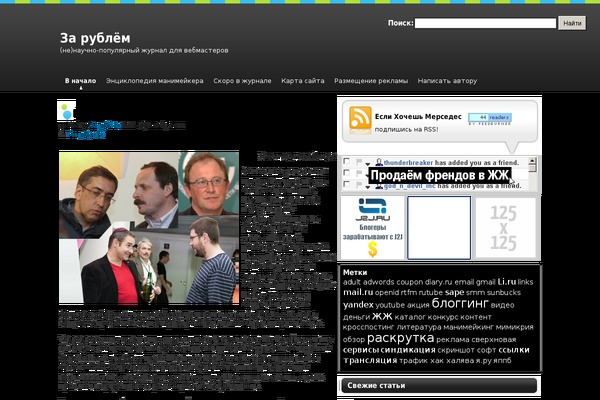Select the видео tag
This screenshot has height=400, width=600.
(x=502, y=305)
